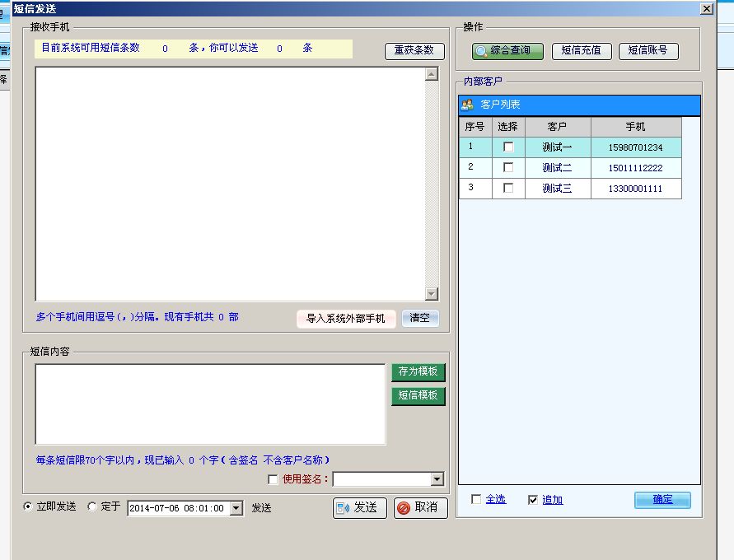Click the 综合查询 search button
Viewport: 734px width, 560px height.
coord(507,51)
